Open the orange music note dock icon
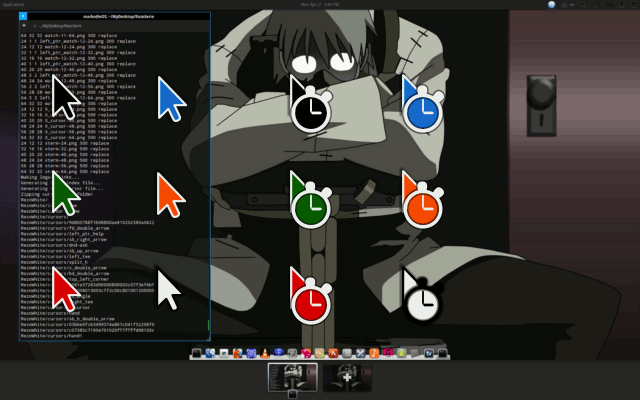Viewport: 640px width, 400px height. [x=374, y=353]
